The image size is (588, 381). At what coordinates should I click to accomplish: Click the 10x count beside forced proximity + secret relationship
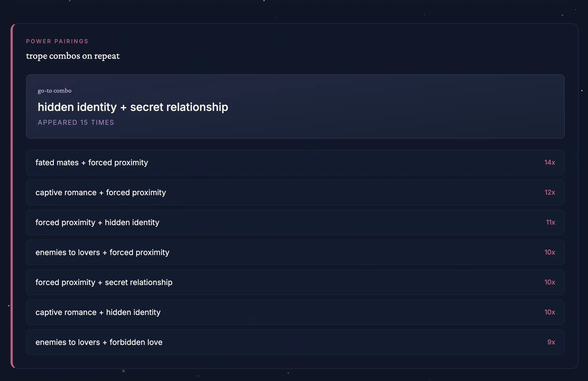pos(549,282)
